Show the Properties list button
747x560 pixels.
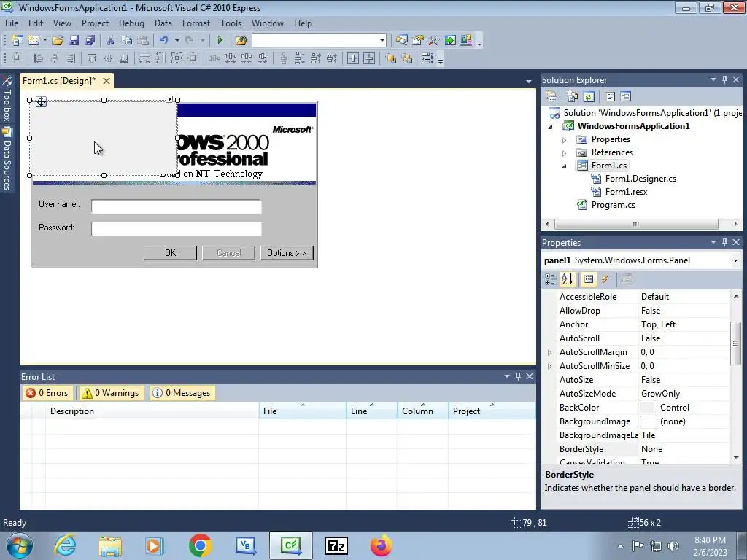click(x=589, y=279)
